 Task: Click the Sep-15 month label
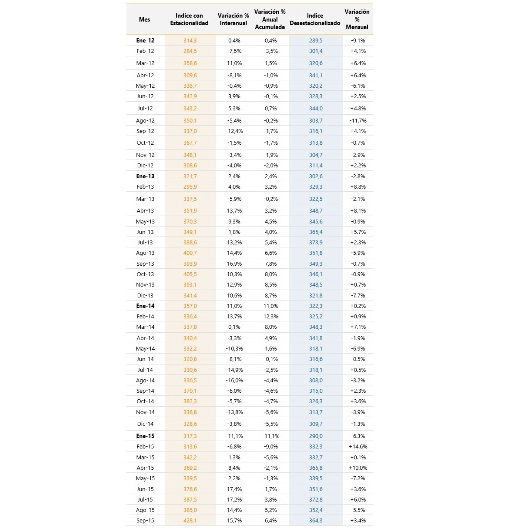click(x=145, y=521)
